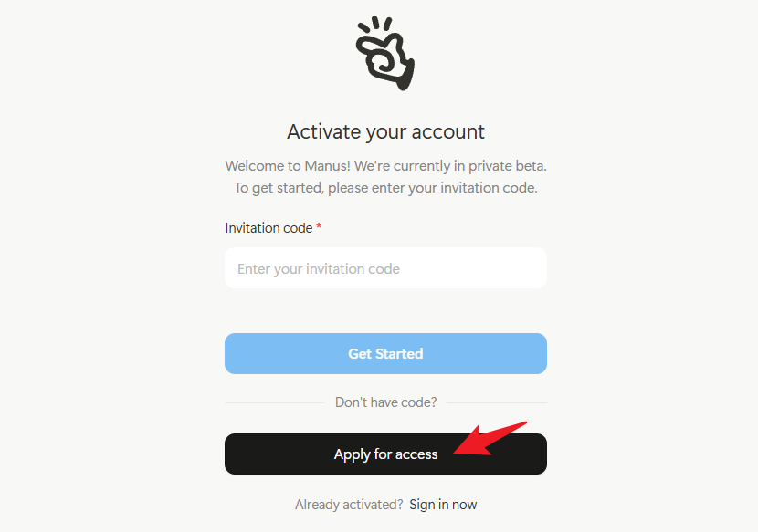Click the "Invitation code" field label

click(x=268, y=228)
